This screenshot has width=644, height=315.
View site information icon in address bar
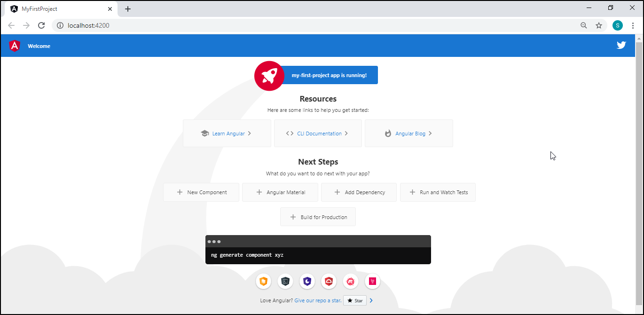pos(60,25)
